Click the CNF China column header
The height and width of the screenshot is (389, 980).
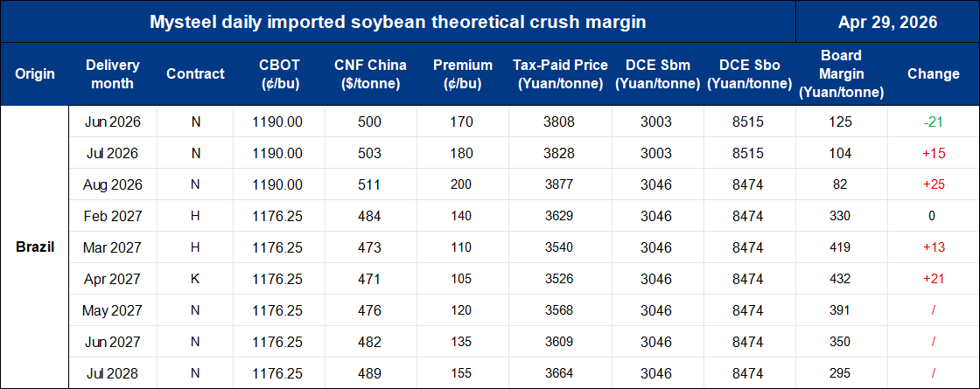tap(367, 74)
